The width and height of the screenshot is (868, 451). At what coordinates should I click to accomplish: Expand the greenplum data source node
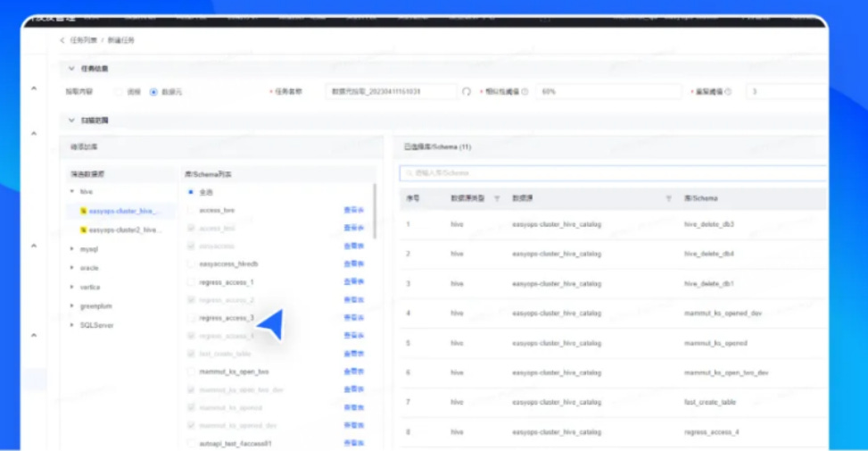[x=72, y=305]
